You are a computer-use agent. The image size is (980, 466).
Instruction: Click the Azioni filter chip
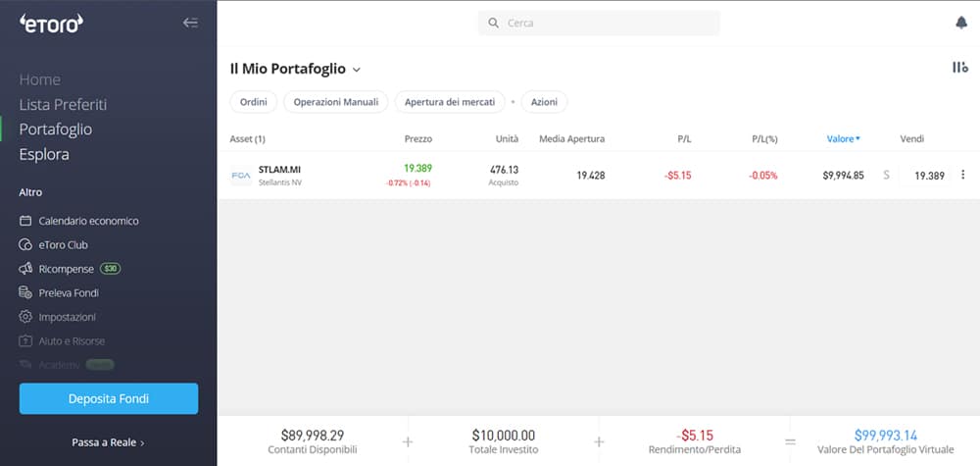[x=544, y=102]
